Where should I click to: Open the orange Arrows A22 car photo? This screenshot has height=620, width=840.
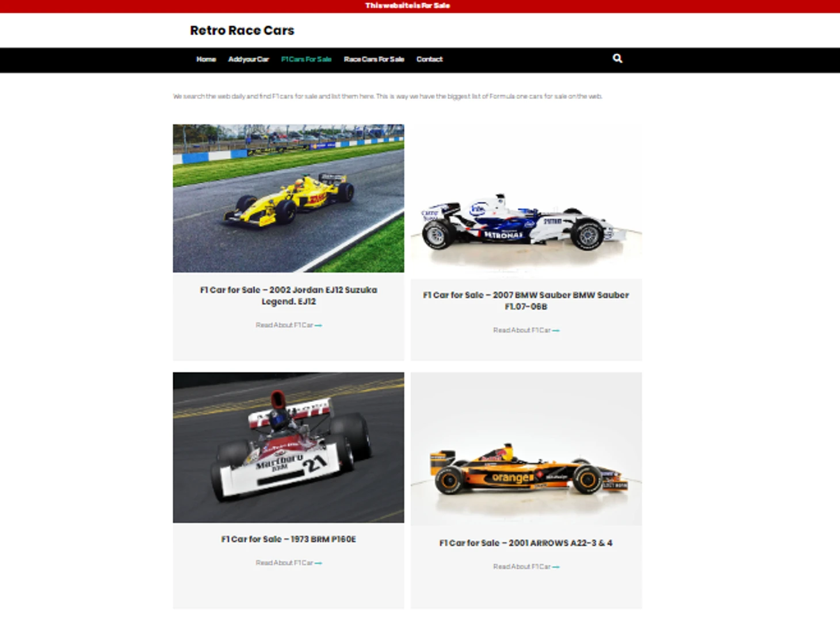point(526,449)
